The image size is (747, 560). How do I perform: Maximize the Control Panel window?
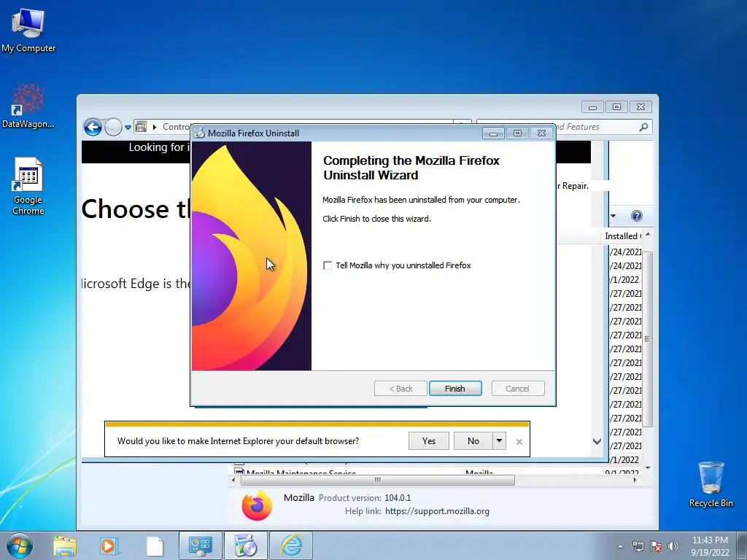tap(616, 106)
